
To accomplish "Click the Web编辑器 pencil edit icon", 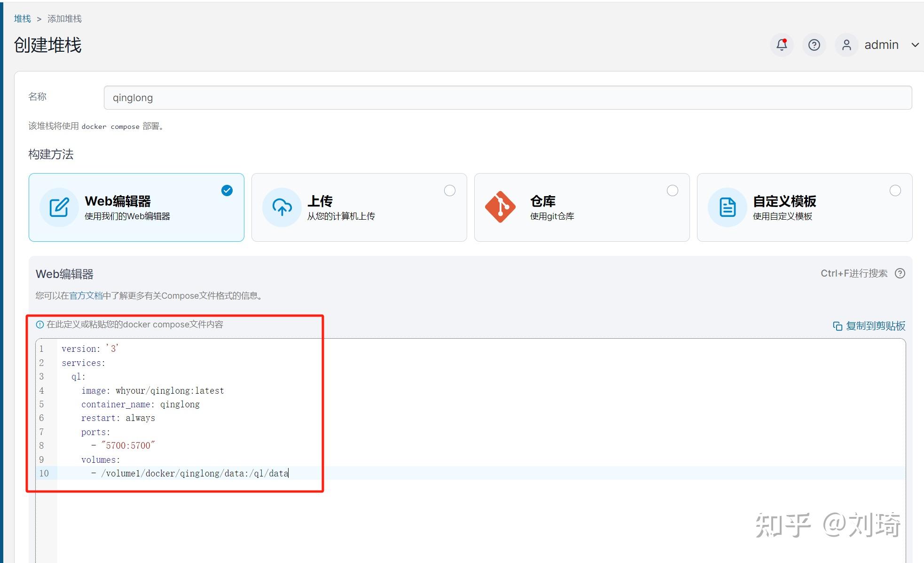I will [59, 207].
